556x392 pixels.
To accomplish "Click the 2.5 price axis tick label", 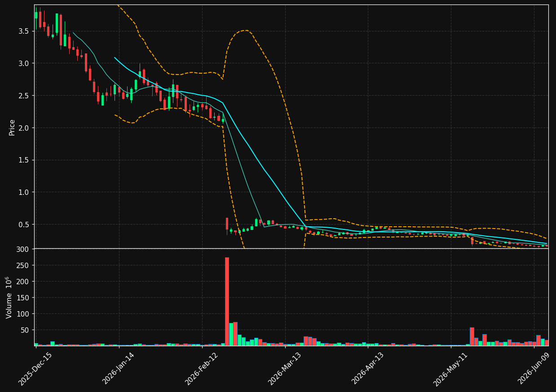I will [25, 96].
